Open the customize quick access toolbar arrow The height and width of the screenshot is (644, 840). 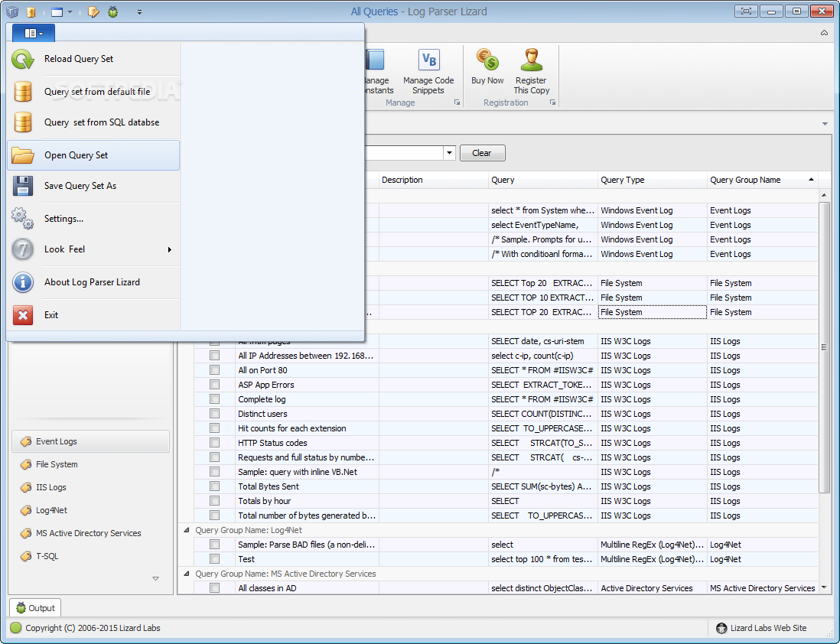pyautogui.click(x=139, y=11)
